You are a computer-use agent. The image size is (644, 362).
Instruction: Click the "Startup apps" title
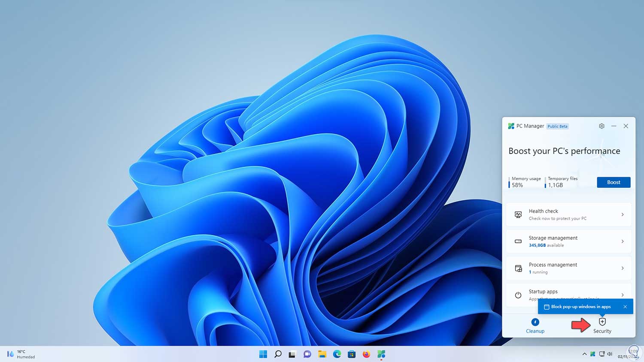tap(543, 292)
